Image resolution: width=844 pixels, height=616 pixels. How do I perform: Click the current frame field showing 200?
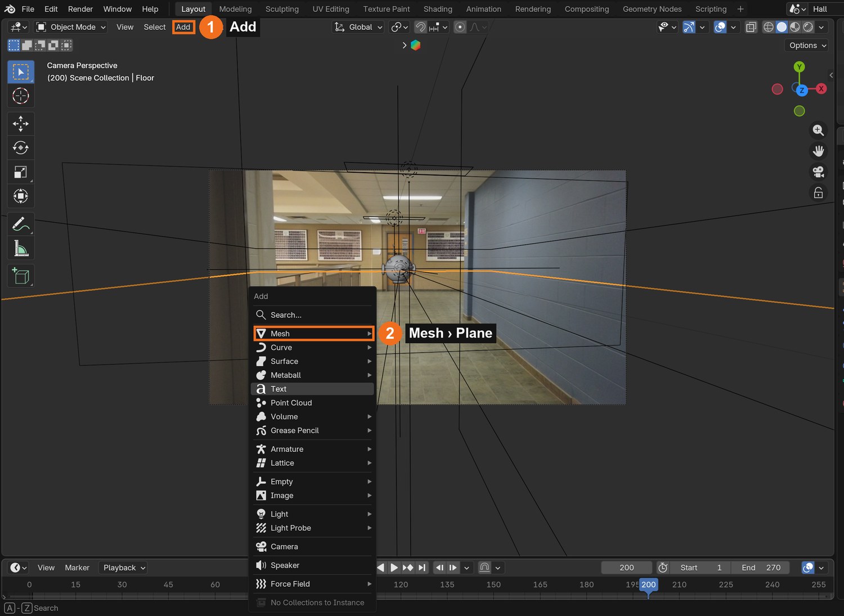(627, 568)
